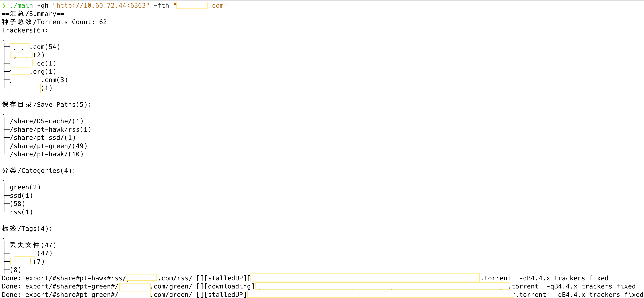Screen dimensions: 644x298
Task: Select the .org(1) tracker entry
Action: 43,72
